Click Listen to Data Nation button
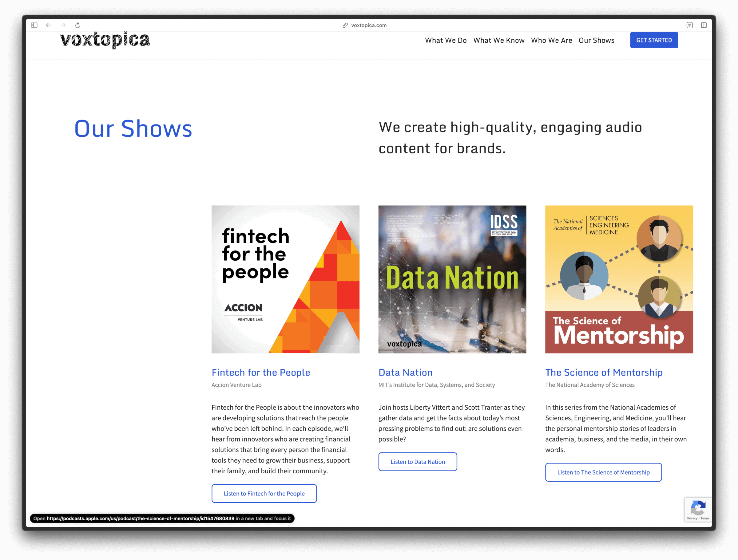 (x=417, y=462)
